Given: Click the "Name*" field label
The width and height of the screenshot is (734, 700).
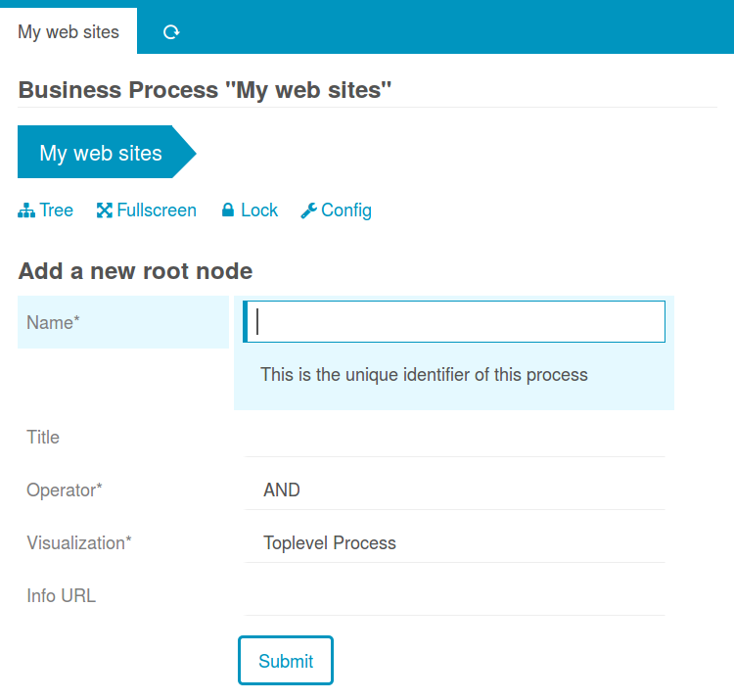Looking at the screenshot, I should pyautogui.click(x=53, y=322).
